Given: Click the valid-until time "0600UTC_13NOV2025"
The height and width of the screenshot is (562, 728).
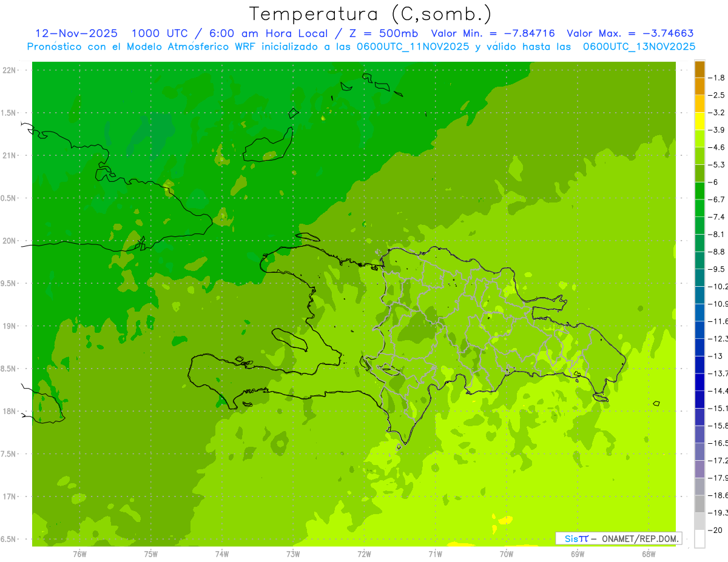Looking at the screenshot, I should click(639, 47).
